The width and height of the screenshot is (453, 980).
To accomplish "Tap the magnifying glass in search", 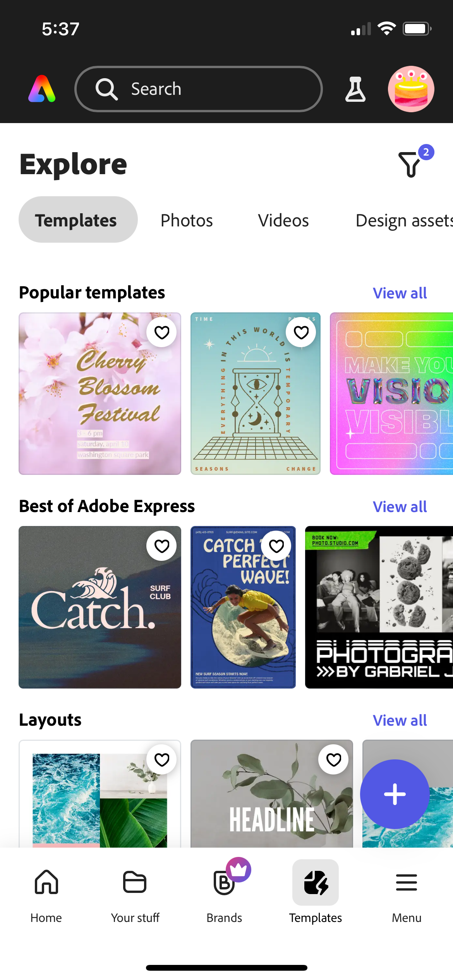I will pyautogui.click(x=106, y=89).
